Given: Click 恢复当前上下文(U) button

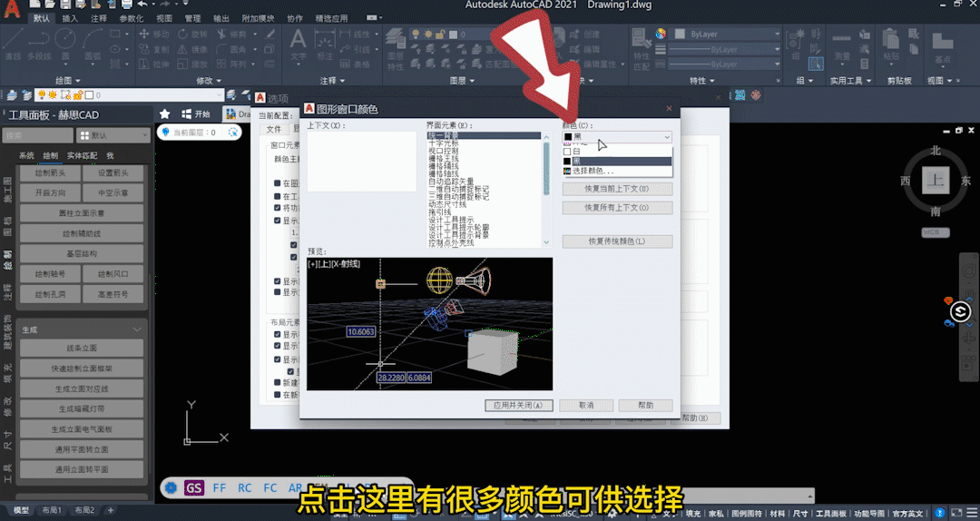Looking at the screenshot, I should (x=617, y=188).
